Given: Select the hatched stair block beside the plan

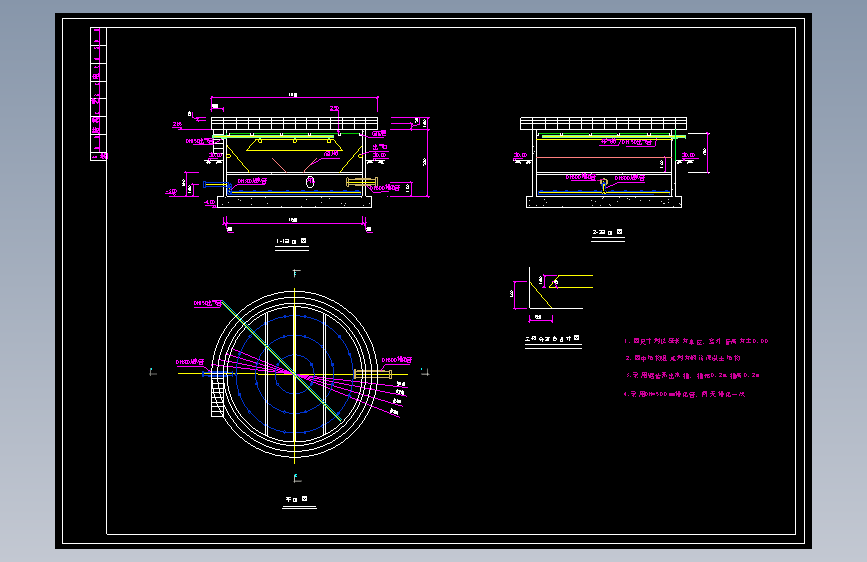Looking at the screenshot, I should point(217,397).
